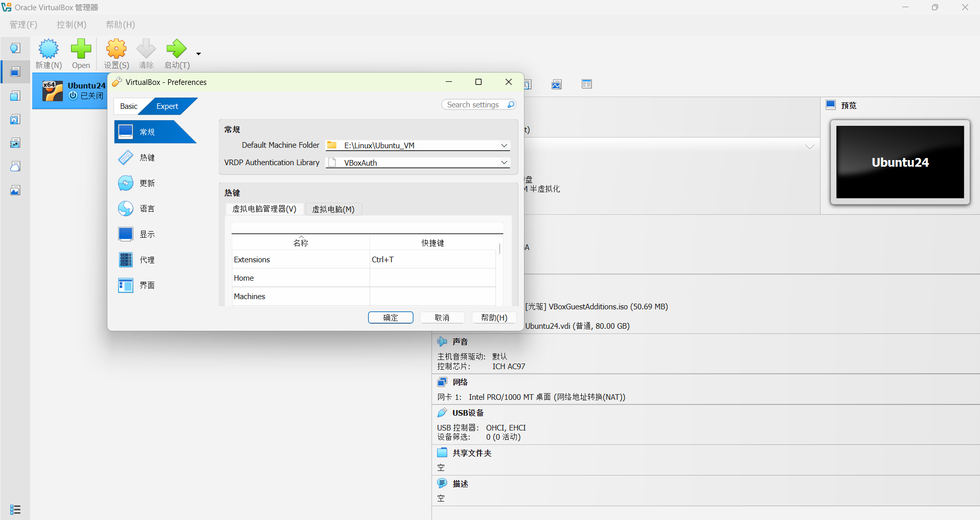Click inside the Search settings field
The image size is (980, 520).
coord(475,104)
